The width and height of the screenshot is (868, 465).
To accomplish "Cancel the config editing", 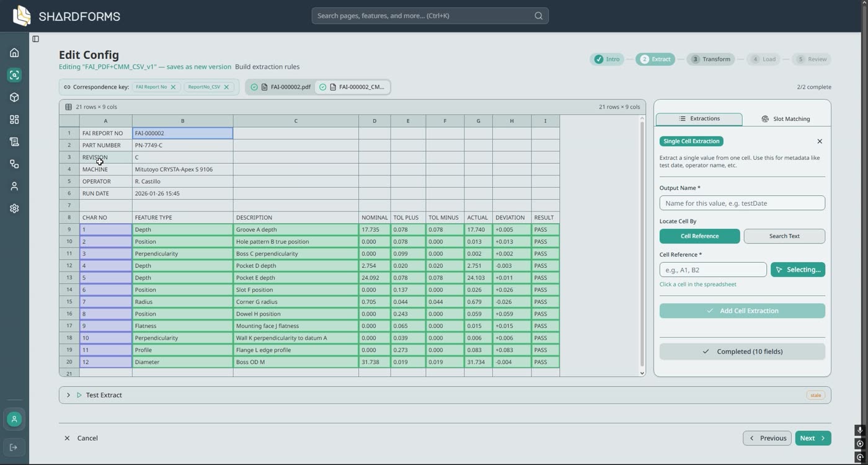I will tap(81, 438).
